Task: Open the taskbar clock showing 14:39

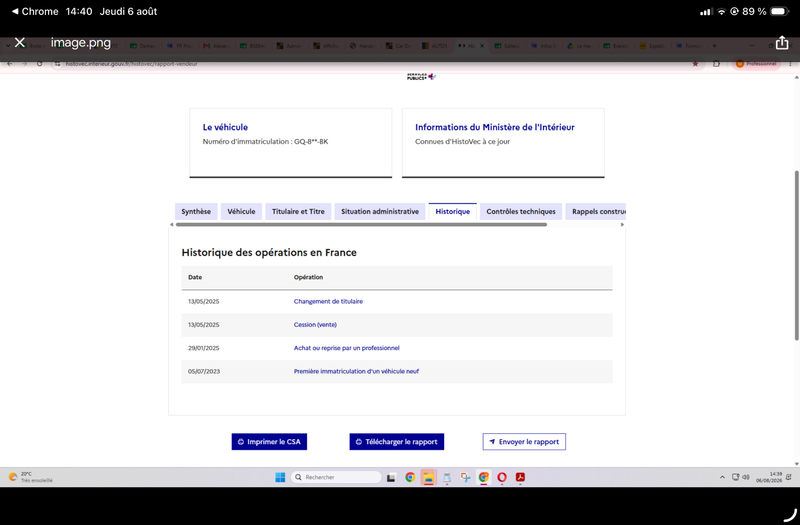Action: [x=768, y=477]
